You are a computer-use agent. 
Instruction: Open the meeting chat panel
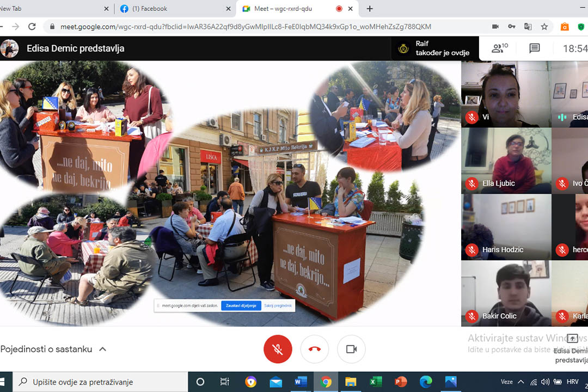tap(535, 48)
